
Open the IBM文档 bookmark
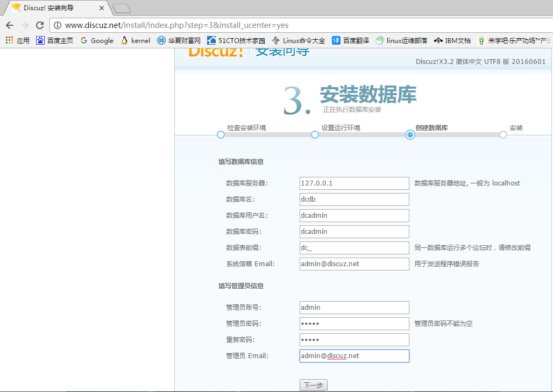tap(452, 40)
